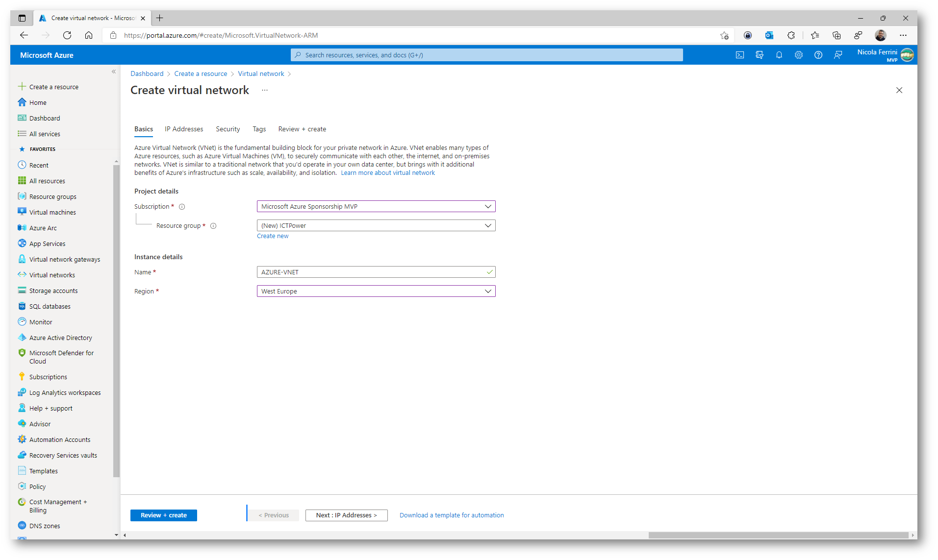Go to Create a resource breadcrumb
This screenshot has height=560, width=938.
[201, 73]
